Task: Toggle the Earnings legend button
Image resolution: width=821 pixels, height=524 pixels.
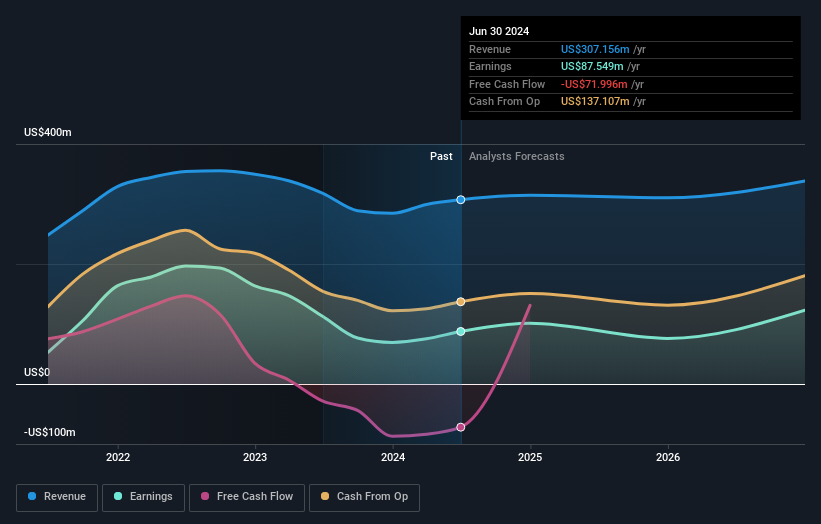Action: 143,497
